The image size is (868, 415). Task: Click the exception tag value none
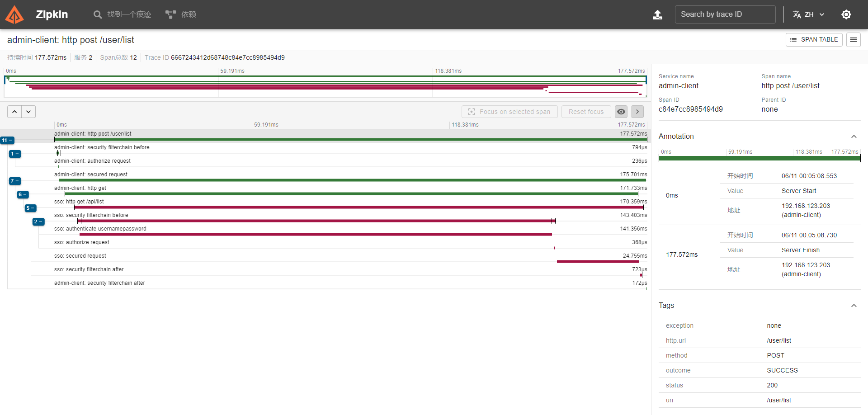[774, 325]
